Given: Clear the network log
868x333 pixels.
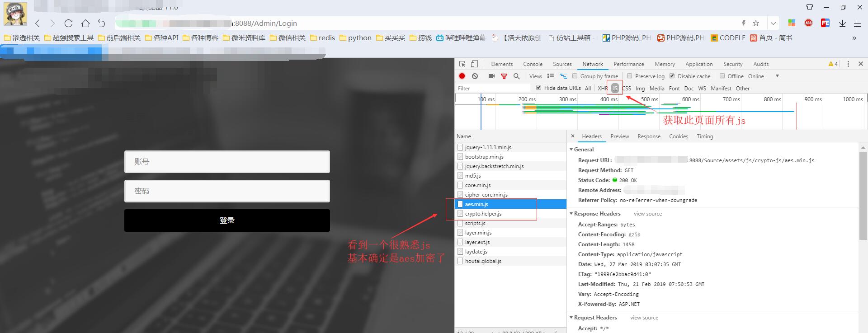Looking at the screenshot, I should [475, 76].
